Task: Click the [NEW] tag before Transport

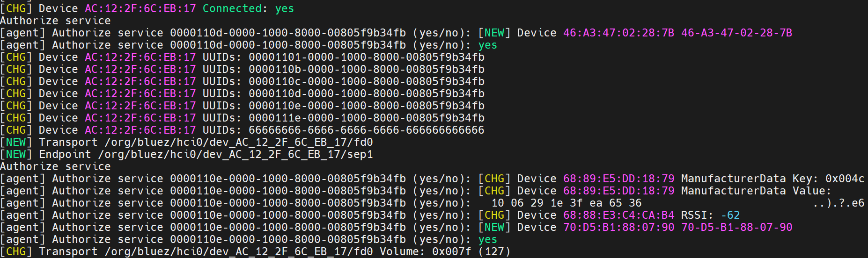Action: click(x=16, y=142)
